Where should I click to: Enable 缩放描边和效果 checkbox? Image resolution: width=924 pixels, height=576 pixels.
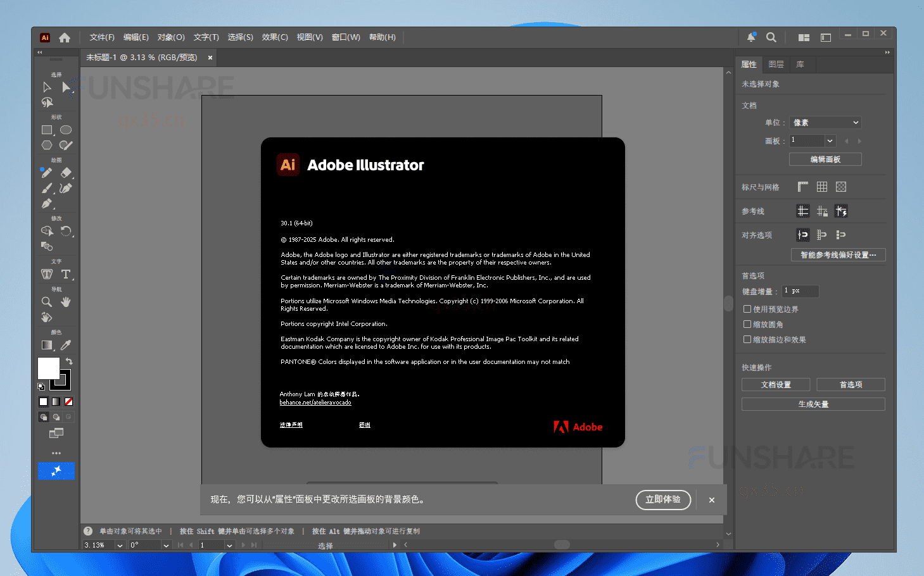747,339
